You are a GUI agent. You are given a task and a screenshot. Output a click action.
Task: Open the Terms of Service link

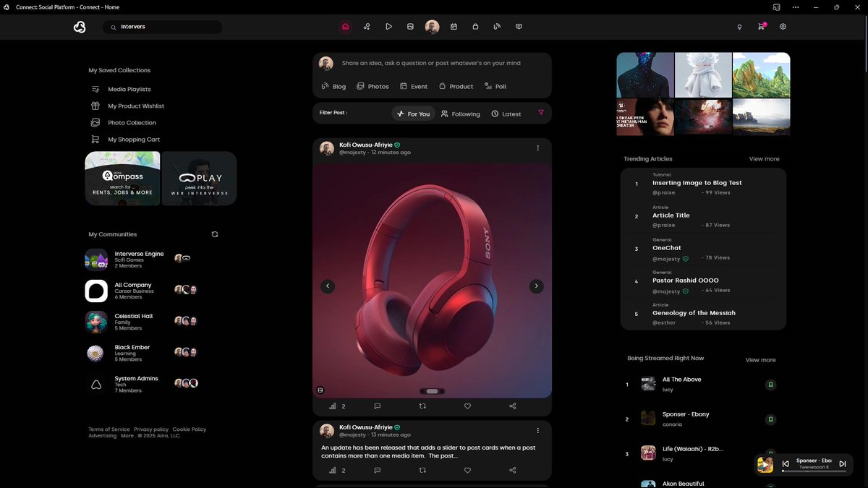point(109,429)
